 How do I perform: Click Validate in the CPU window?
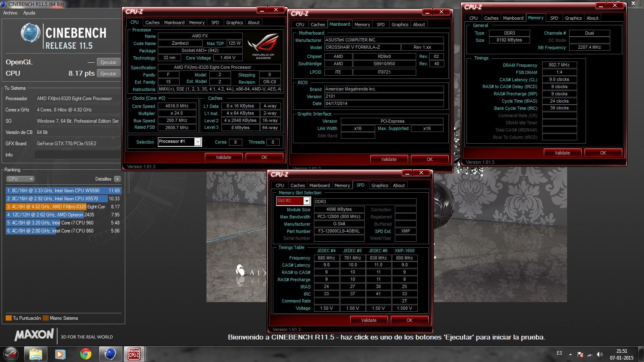tap(223, 157)
